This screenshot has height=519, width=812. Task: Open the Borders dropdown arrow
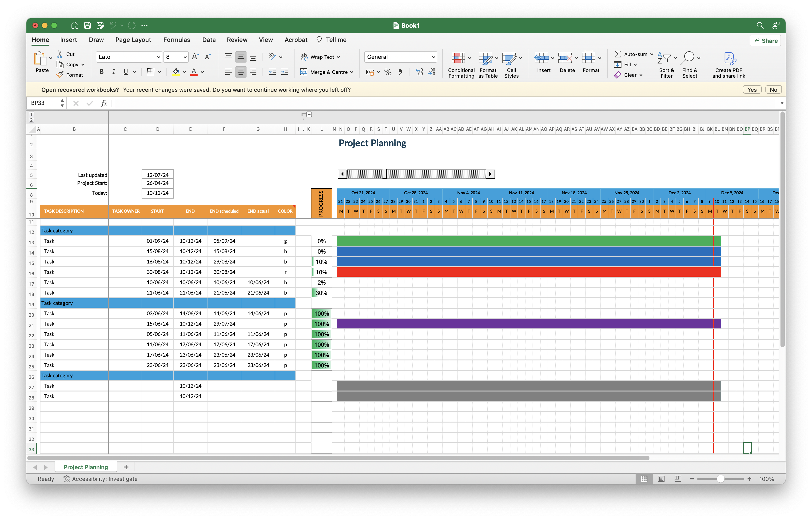[159, 72]
